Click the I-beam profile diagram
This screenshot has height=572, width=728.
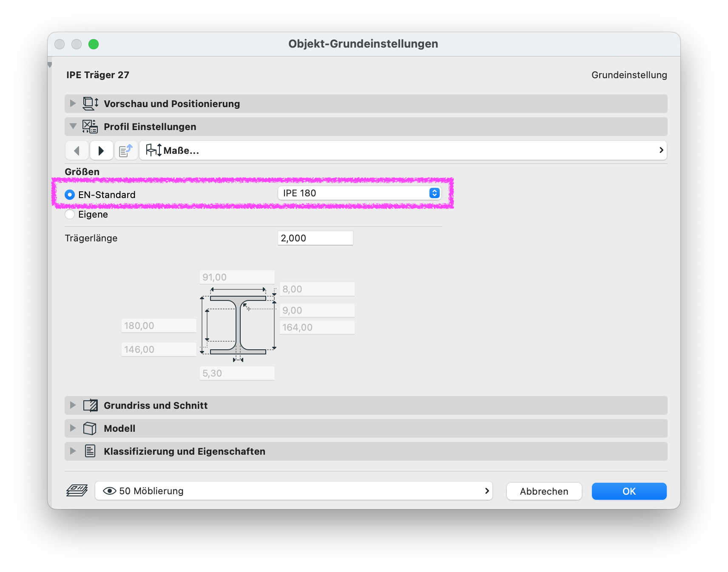pos(238,325)
